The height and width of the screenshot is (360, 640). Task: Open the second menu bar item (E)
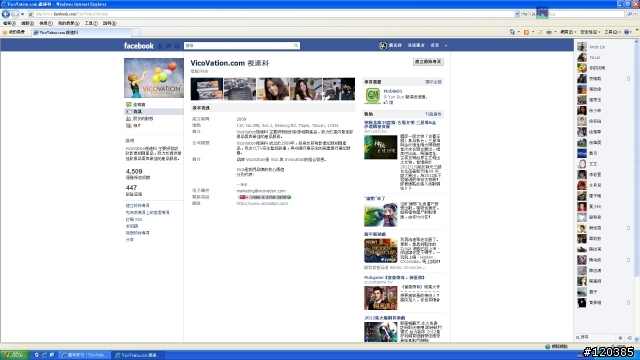[27, 23]
